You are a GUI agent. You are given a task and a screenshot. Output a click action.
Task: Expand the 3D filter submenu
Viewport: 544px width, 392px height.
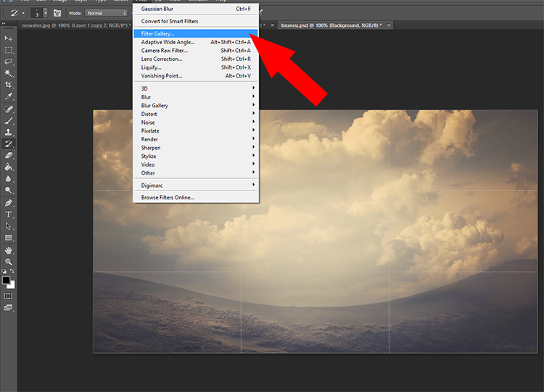coord(196,88)
